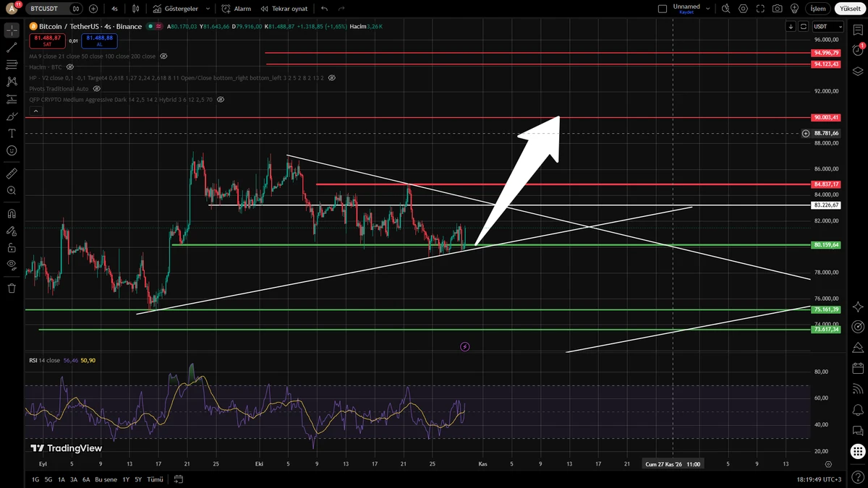Open the candlestick chart type selector
The height and width of the screenshot is (488, 868).
tap(137, 9)
